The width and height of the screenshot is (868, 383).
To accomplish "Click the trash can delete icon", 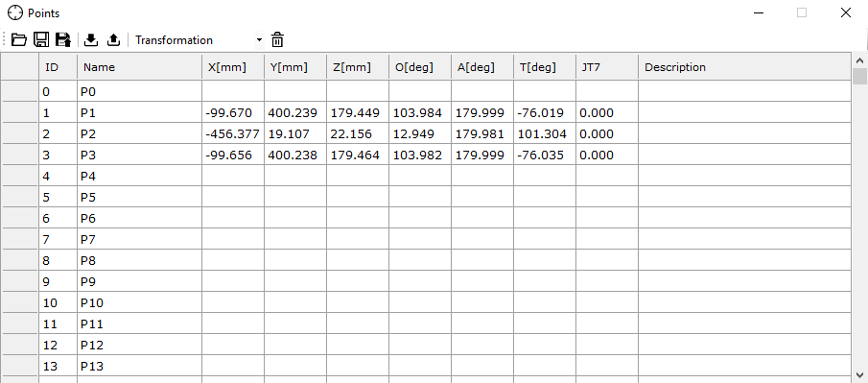I will 277,40.
